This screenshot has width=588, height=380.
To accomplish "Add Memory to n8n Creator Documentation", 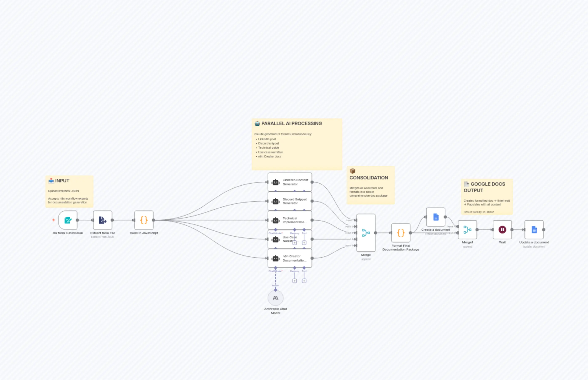I will pyautogui.click(x=294, y=281).
